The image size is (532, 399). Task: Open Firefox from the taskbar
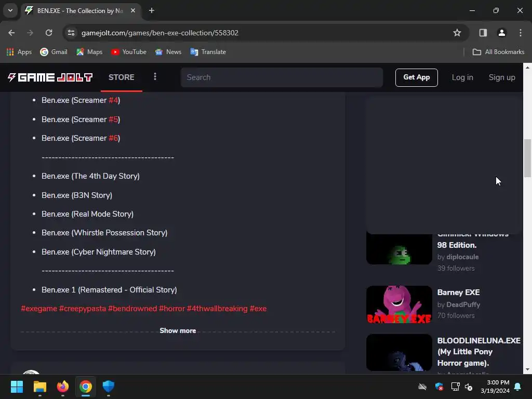(x=63, y=387)
